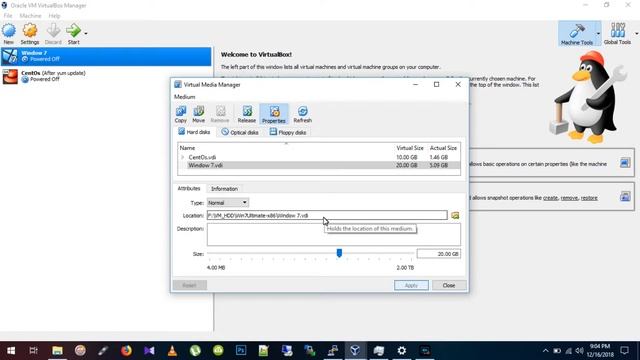
Task: Click the volume icon in system tray
Action: click(579, 351)
